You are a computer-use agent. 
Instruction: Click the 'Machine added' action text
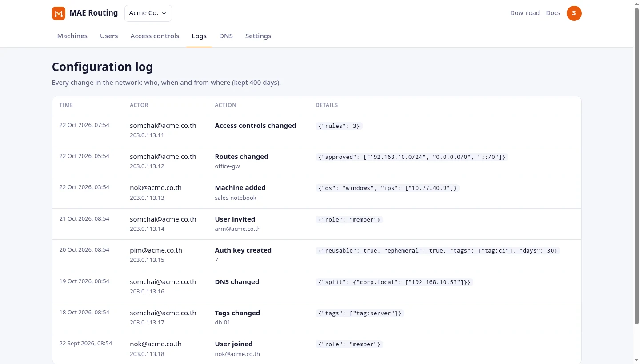(x=240, y=188)
